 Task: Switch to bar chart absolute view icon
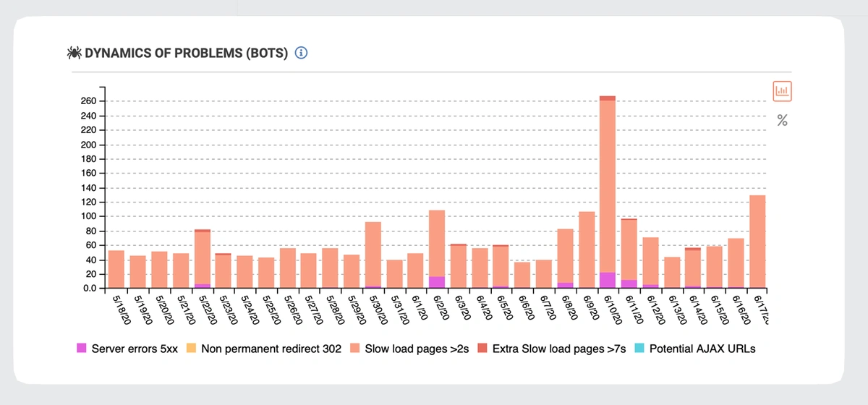[782, 91]
